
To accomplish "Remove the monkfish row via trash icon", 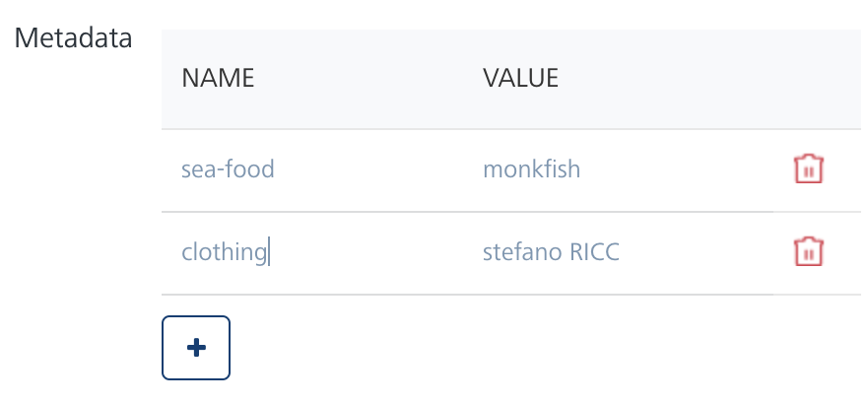I will click(x=808, y=169).
